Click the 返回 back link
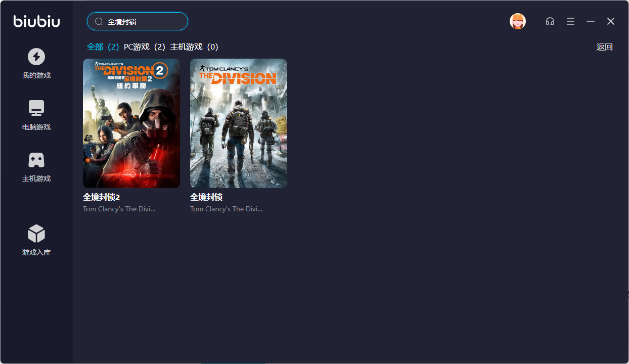The height and width of the screenshot is (364, 629). pos(604,47)
